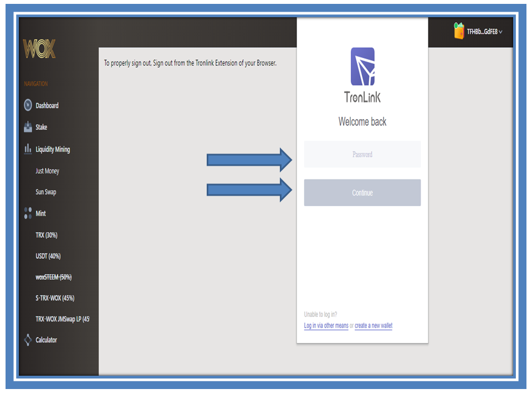532x399 pixels.
Task: Click the Welcome back heading
Action: (x=362, y=121)
